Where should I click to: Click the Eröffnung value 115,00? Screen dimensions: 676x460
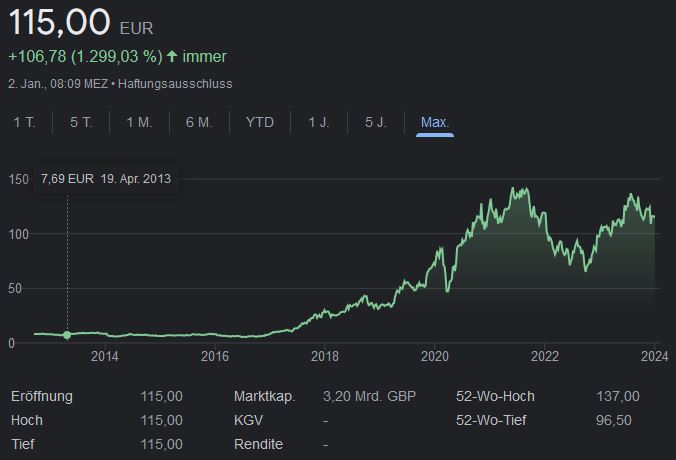pyautogui.click(x=161, y=396)
